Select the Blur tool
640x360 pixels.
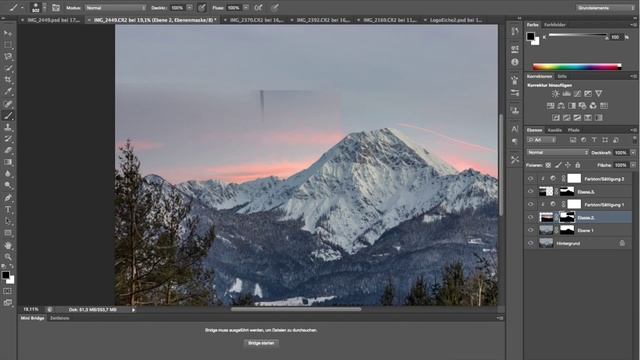pyautogui.click(x=8, y=174)
